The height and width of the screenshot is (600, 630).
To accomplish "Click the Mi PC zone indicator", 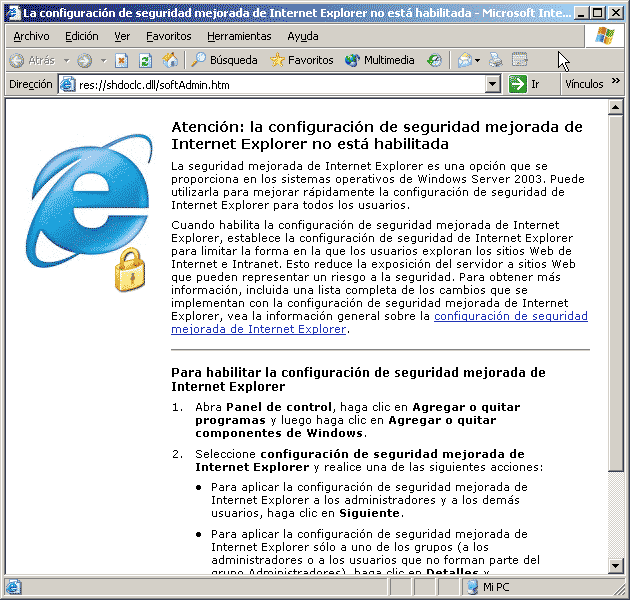I will pyautogui.click(x=489, y=587).
